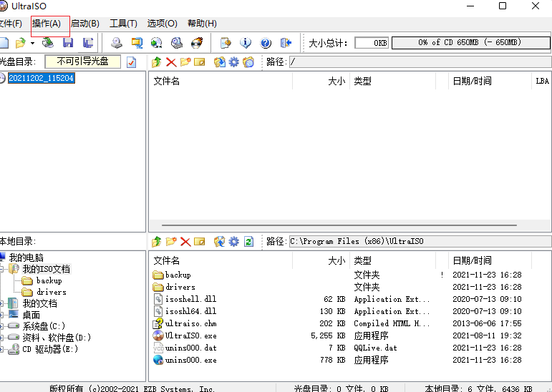Image resolution: width=552 pixels, height=392 pixels.
Task: Open the 选项(O) menu
Action: [162, 24]
